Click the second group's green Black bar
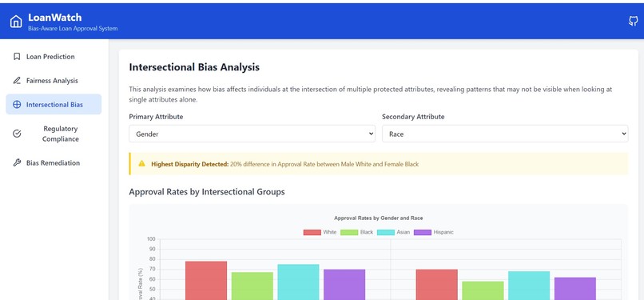Viewport: 644px width, 300px height. point(483,290)
